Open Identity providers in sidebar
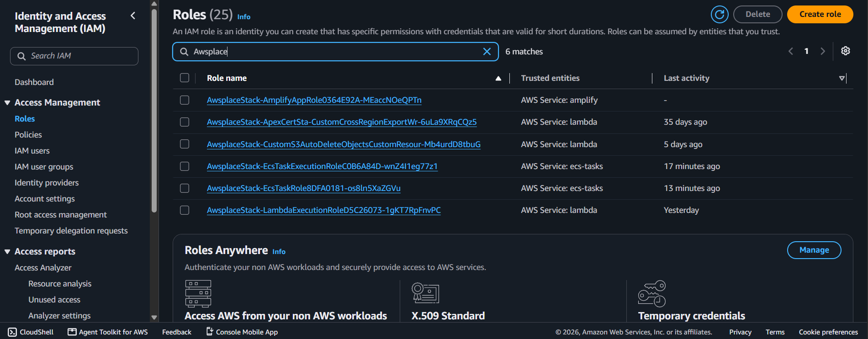The image size is (868, 339). pyautogui.click(x=47, y=183)
